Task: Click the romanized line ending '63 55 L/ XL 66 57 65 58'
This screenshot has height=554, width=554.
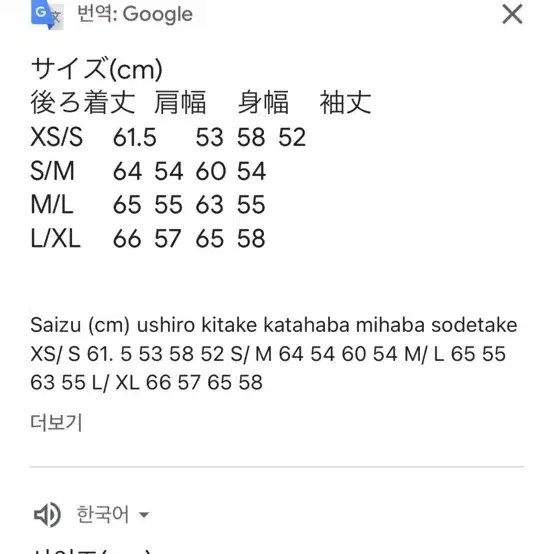Action: coord(146,382)
